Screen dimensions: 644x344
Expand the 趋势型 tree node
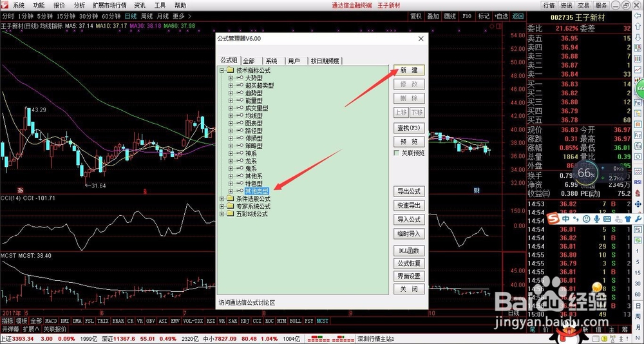tap(231, 93)
